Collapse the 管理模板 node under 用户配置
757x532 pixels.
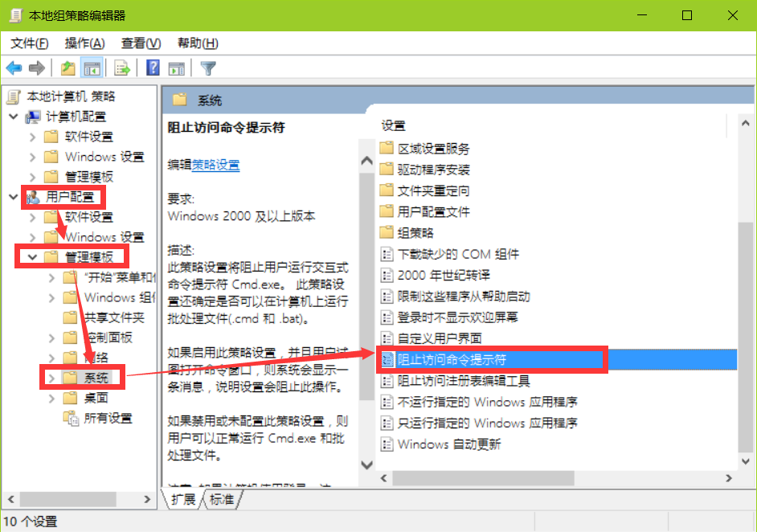[x=32, y=257]
